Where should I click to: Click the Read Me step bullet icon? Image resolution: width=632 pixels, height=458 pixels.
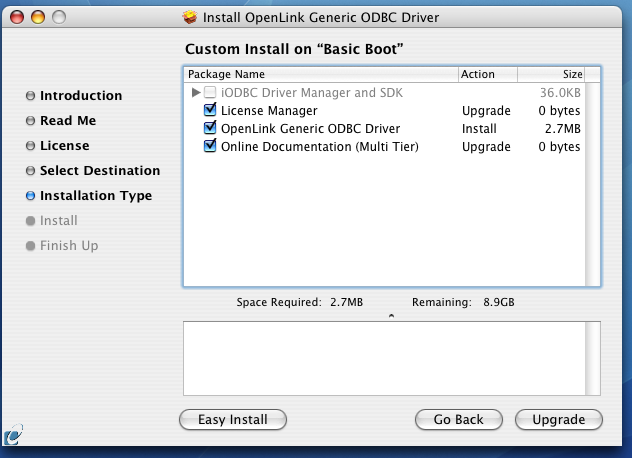pyautogui.click(x=31, y=121)
